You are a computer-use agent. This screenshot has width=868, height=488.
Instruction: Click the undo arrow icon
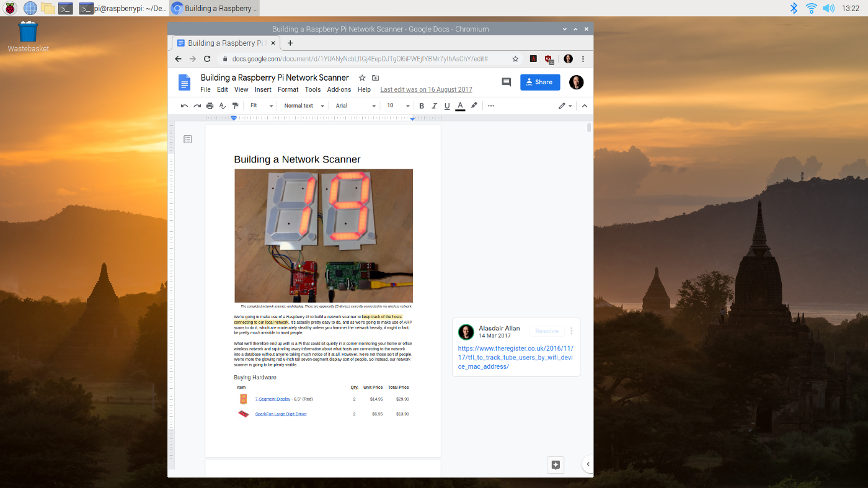point(184,106)
